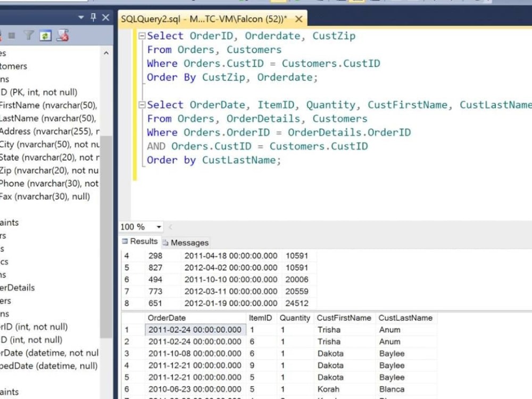This screenshot has height=399, width=532.
Task: Click the scroll up arrow in Object Explorer
Action: [x=106, y=53]
